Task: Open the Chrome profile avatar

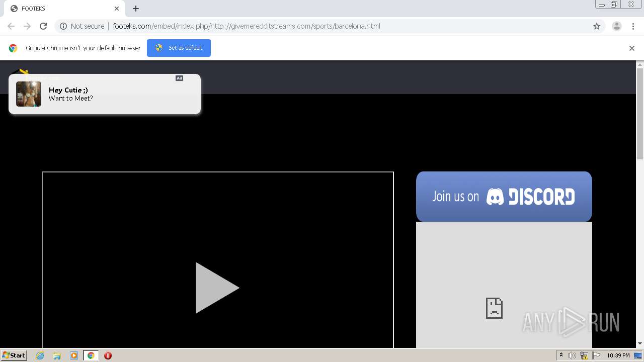Action: click(617, 26)
